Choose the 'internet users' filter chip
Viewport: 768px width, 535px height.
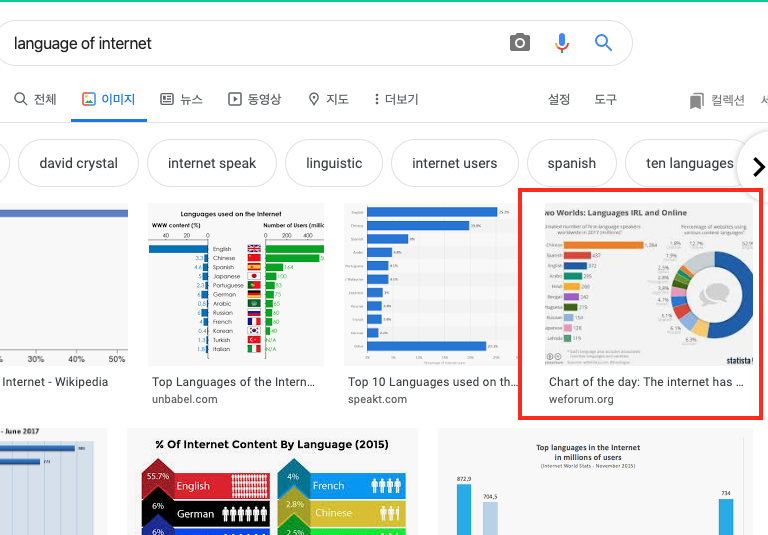pyautogui.click(x=455, y=163)
